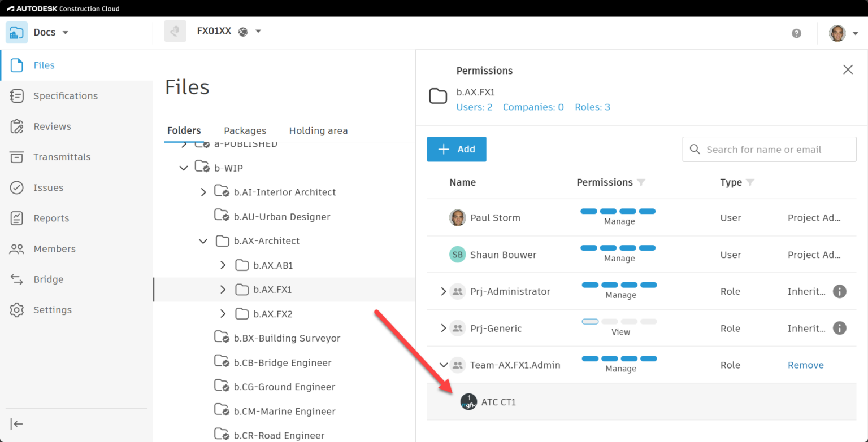Expand the Prj-Generic role members

pos(444,328)
